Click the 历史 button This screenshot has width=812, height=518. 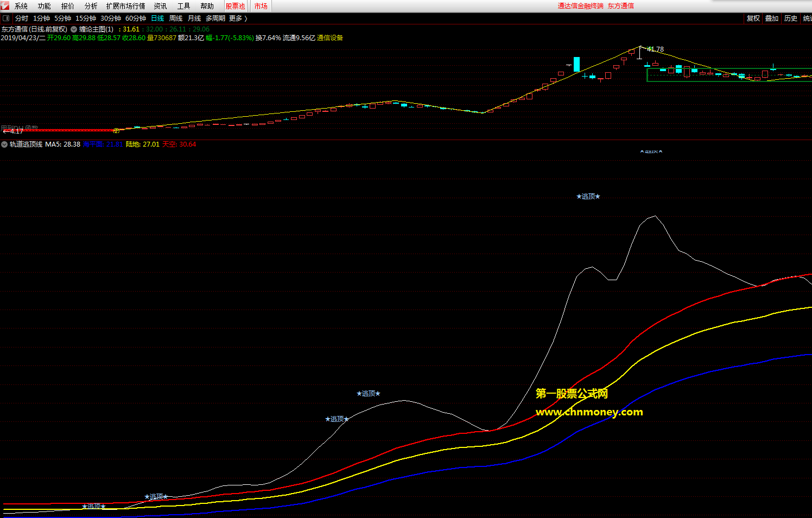pos(791,18)
